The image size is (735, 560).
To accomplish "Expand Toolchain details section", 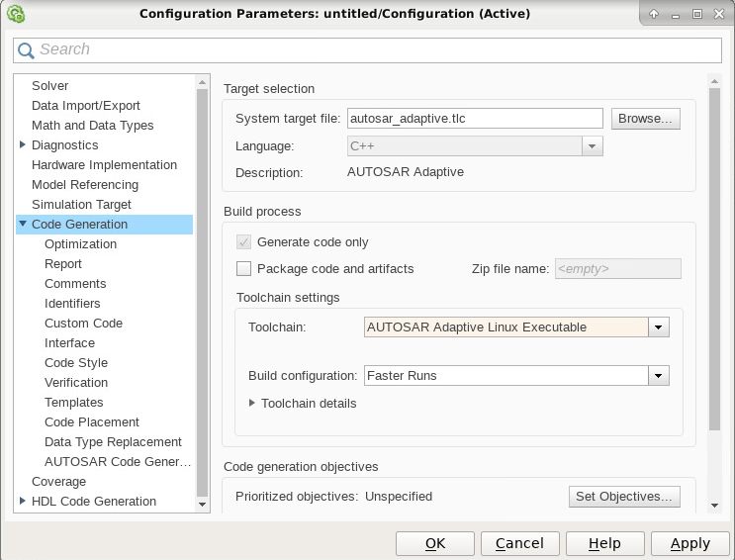I will click(x=251, y=403).
